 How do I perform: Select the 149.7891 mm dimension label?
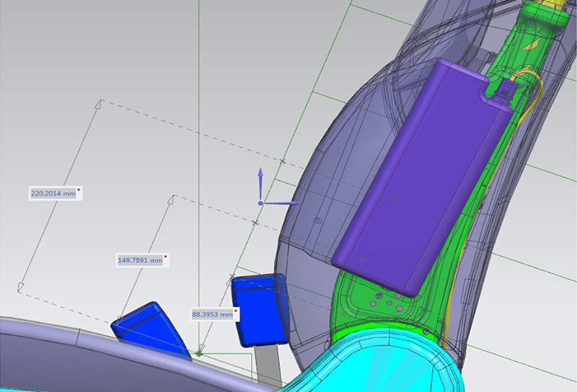tap(140, 260)
